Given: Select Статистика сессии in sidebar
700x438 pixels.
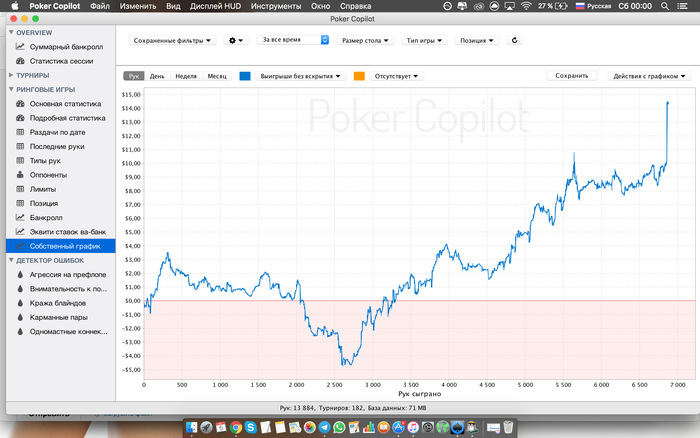Looking at the screenshot, I should [x=60, y=61].
